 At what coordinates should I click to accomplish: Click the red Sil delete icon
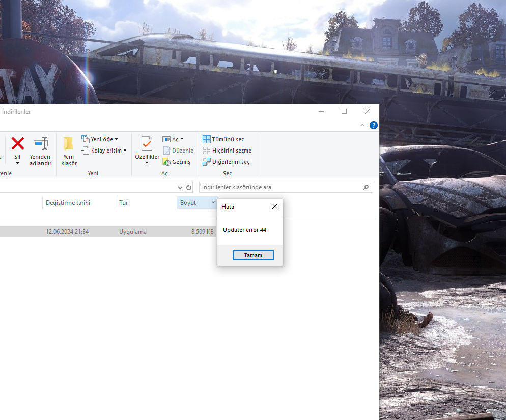(x=17, y=144)
